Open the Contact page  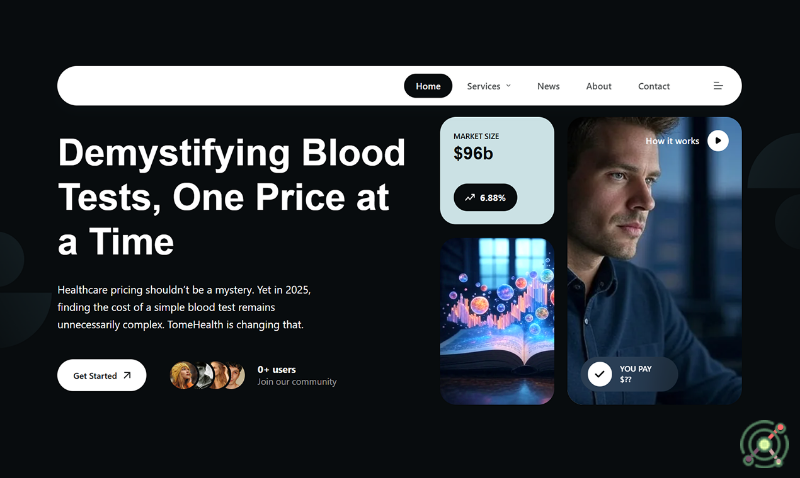(x=654, y=86)
